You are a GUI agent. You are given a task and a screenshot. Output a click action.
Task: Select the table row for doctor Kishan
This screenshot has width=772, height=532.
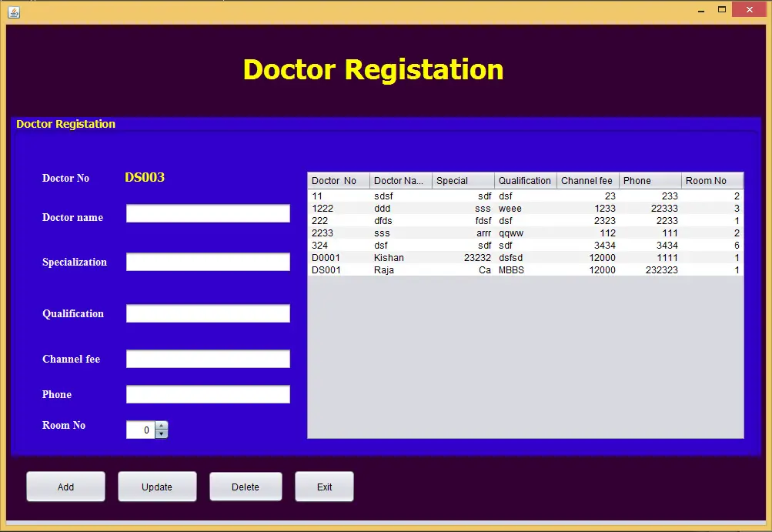462,257
